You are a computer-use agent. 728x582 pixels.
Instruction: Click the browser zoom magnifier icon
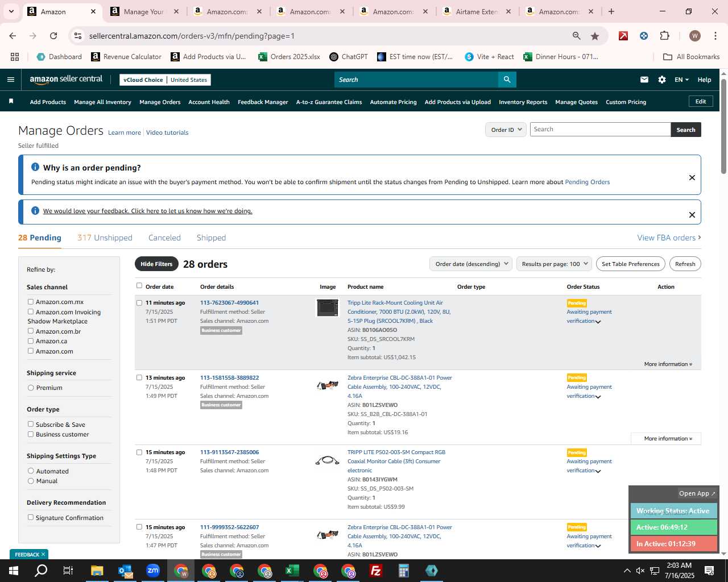[577, 36]
